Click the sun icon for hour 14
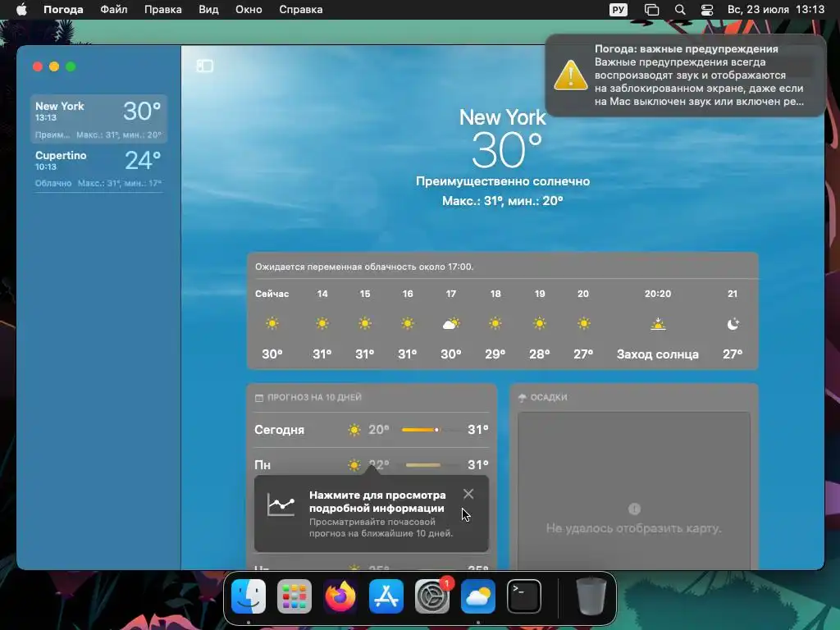This screenshot has width=840, height=630. 322,323
